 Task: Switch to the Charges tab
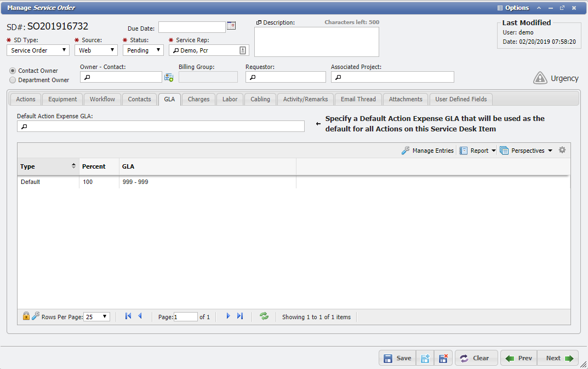(x=198, y=99)
